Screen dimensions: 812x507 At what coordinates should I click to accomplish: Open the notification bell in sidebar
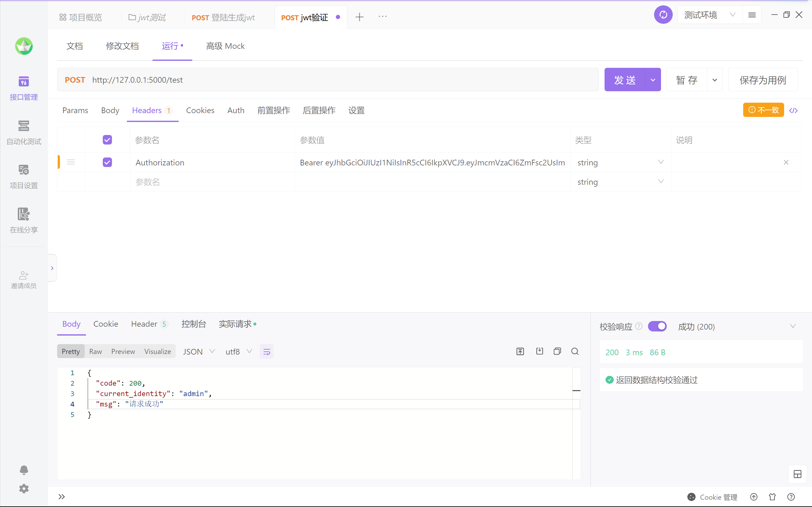coord(23,470)
